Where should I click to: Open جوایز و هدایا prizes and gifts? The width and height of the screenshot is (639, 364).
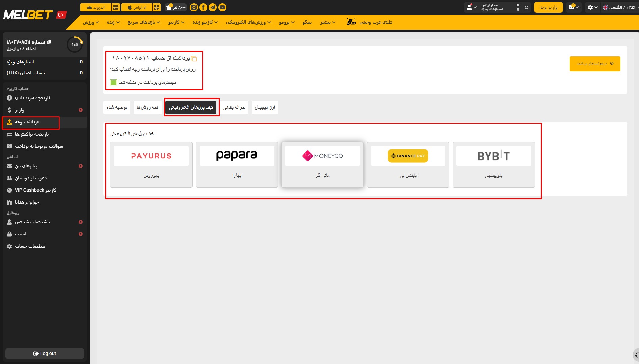(45, 202)
